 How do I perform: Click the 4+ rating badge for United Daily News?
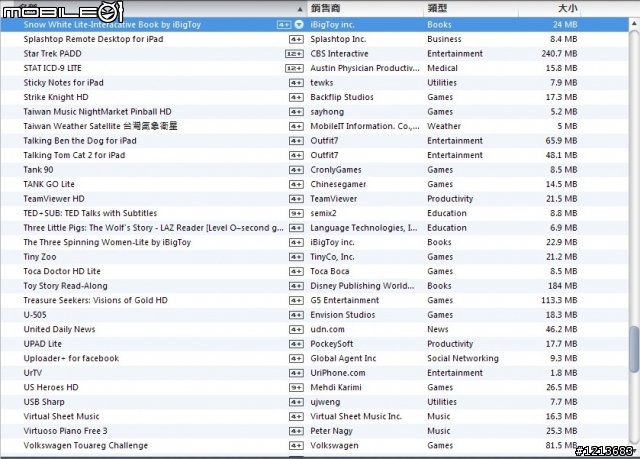click(296, 330)
